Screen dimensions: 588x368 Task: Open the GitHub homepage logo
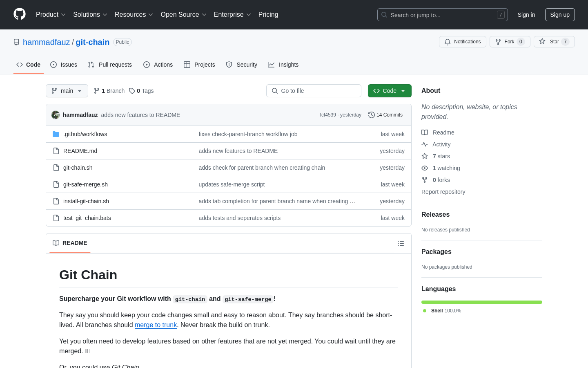[x=20, y=14]
